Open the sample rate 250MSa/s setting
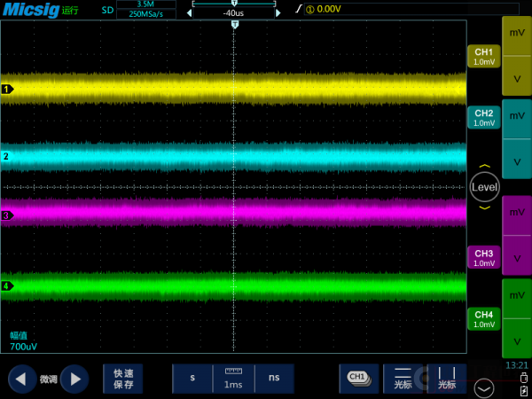 145,14
